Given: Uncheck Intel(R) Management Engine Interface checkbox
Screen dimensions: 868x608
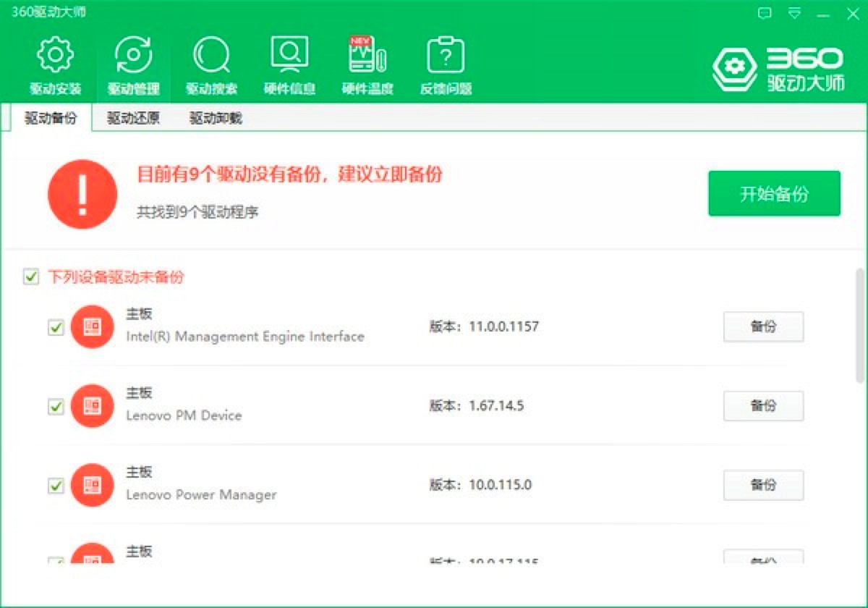Looking at the screenshot, I should (56, 328).
